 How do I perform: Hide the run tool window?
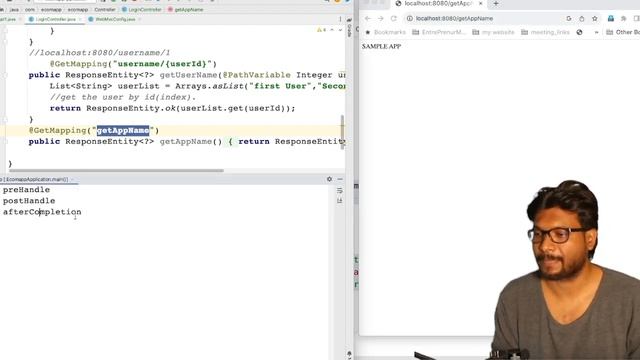[x=340, y=179]
